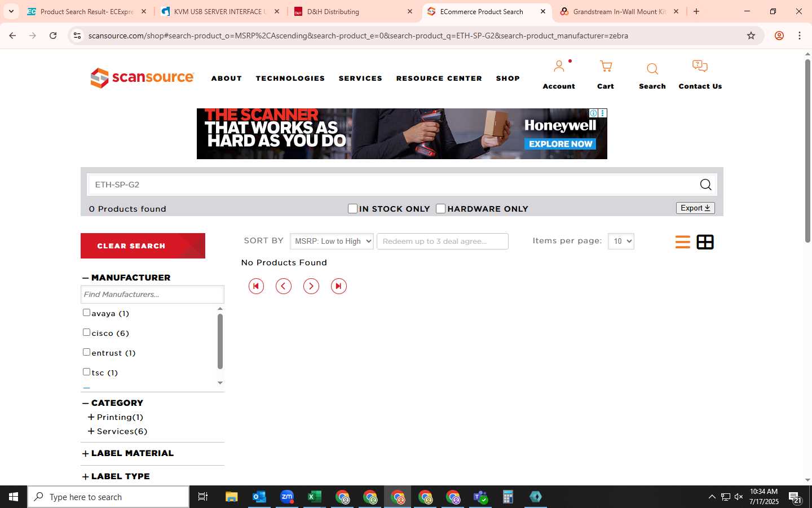Open the TECHNOLOGIES menu
Viewport: 812px width, 508px height.
pos(290,78)
